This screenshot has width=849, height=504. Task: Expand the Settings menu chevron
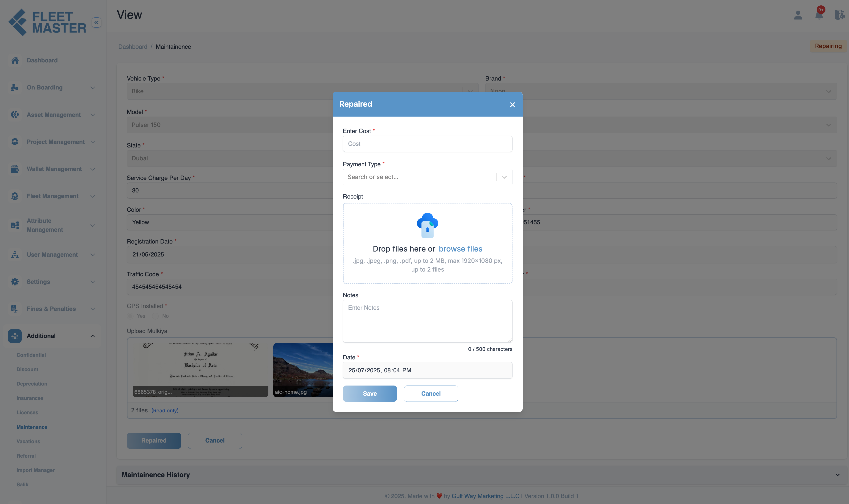pos(92,282)
